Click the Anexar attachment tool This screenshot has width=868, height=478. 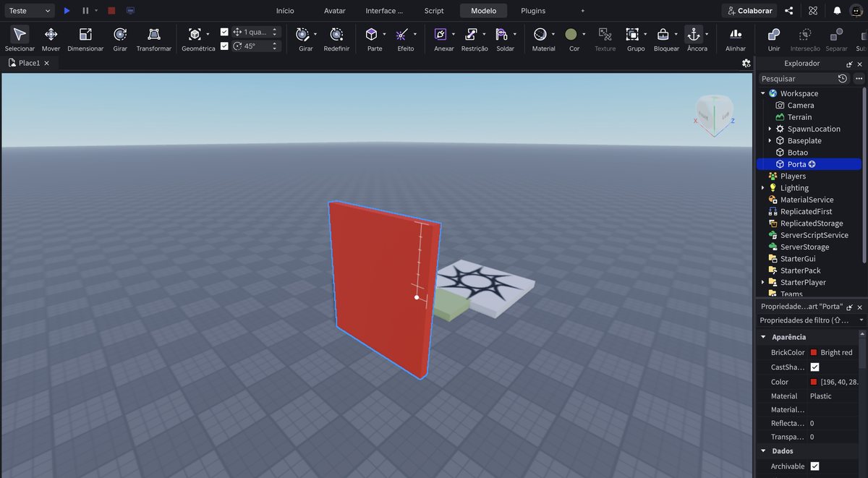point(440,34)
